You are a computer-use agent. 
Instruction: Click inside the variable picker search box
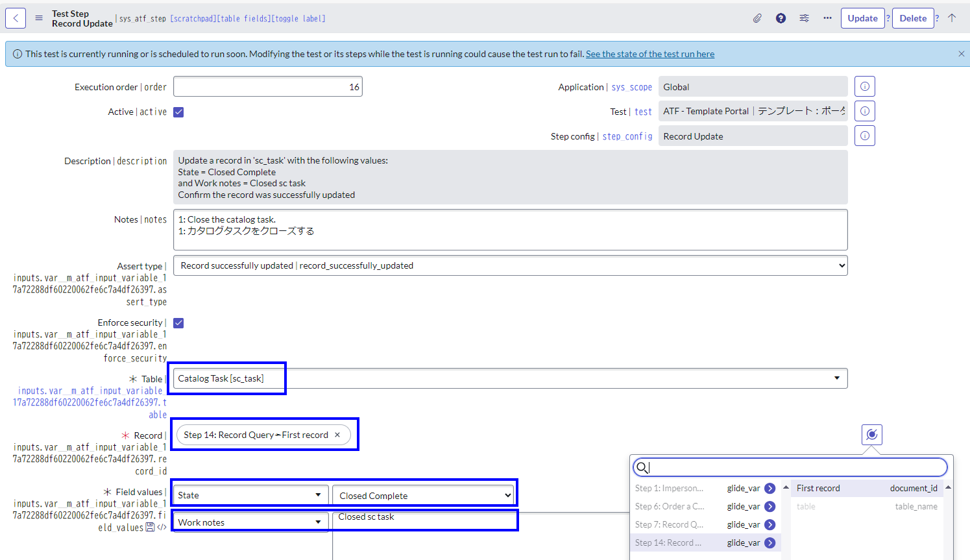click(789, 467)
